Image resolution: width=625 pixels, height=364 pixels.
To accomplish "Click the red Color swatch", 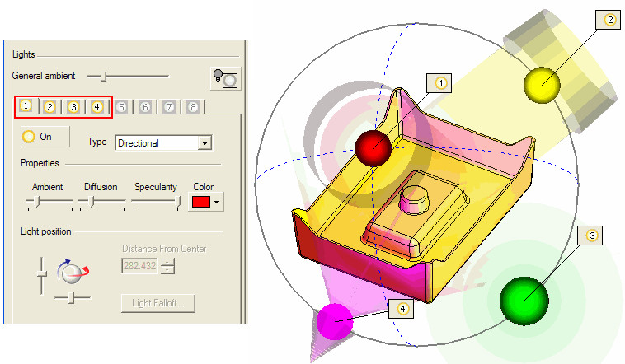I will pos(201,202).
